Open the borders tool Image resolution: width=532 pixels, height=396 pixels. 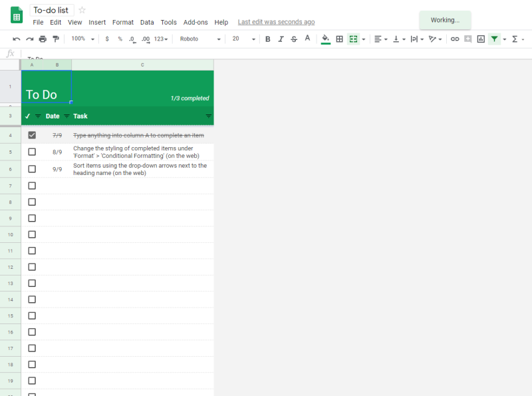click(x=339, y=39)
